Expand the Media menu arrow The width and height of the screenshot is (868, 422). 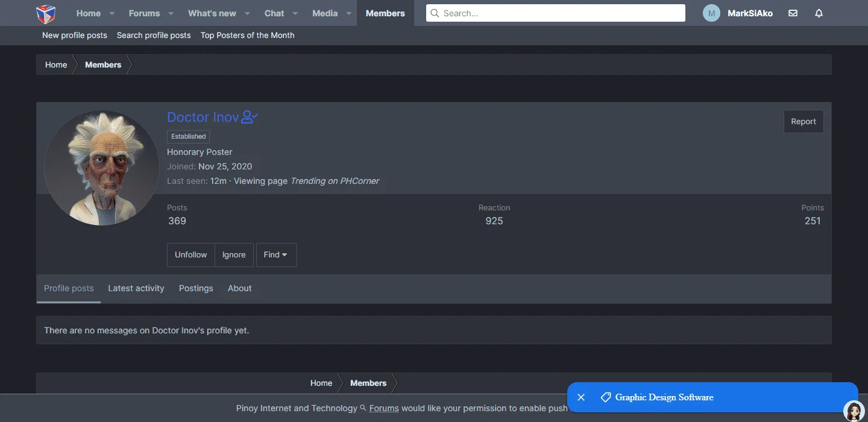pos(348,13)
